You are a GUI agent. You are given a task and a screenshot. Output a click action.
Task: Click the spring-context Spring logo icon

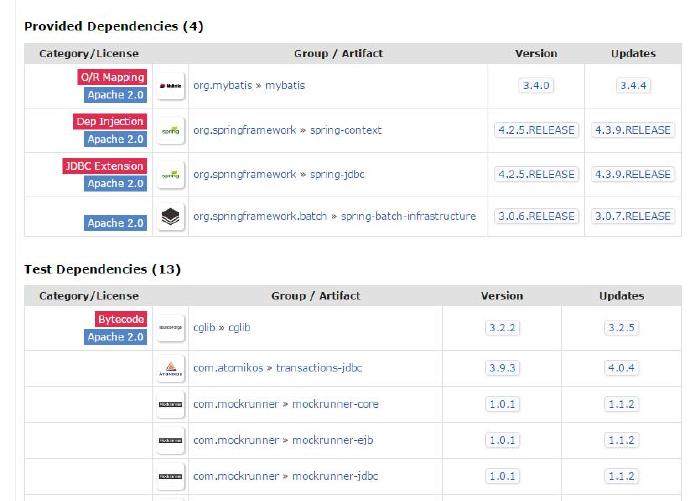pos(170,130)
